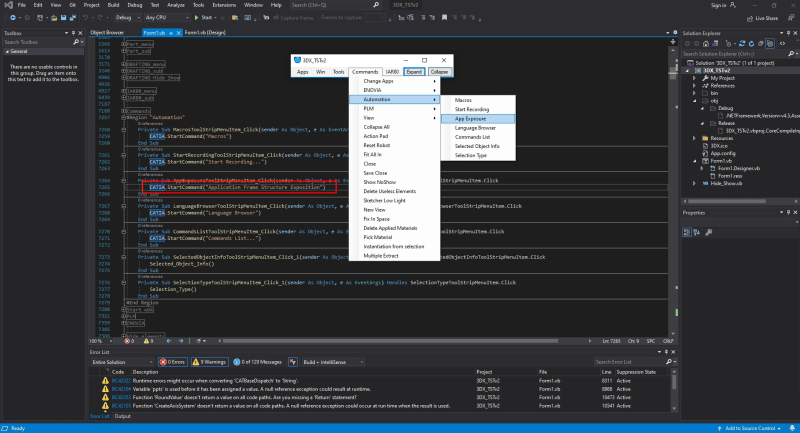The width and height of the screenshot is (800, 433).
Task: Click the Visual Studio logo icon
Action: [8, 5]
